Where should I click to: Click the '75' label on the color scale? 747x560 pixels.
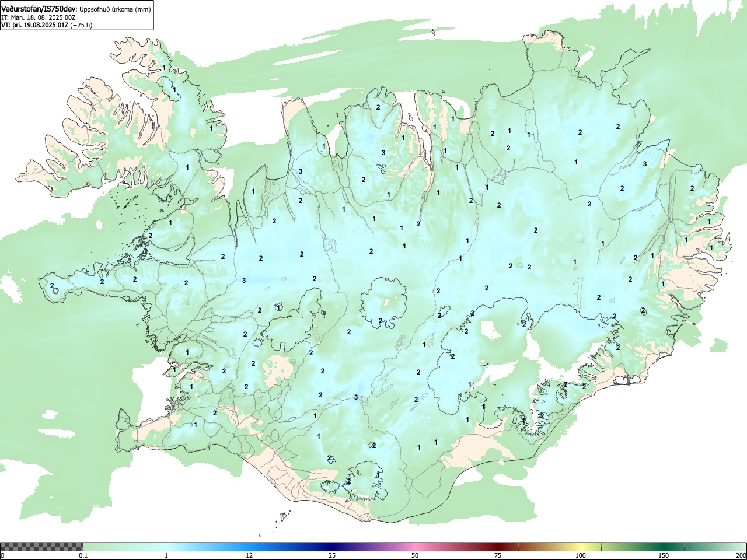(x=497, y=555)
